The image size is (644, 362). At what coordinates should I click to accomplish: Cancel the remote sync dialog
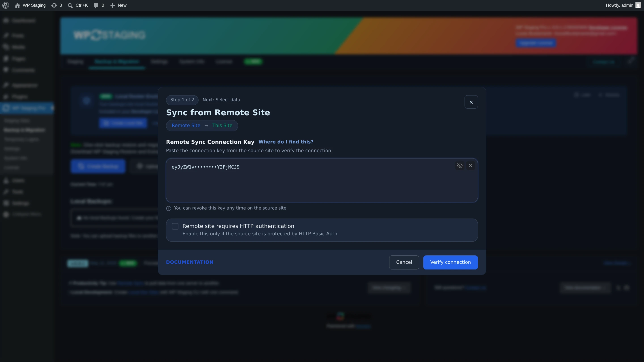(x=404, y=262)
